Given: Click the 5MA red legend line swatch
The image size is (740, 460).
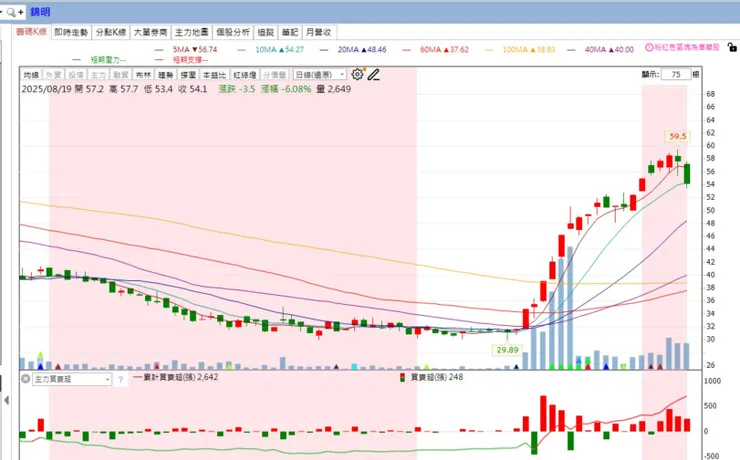Looking at the screenshot, I should click(159, 50).
